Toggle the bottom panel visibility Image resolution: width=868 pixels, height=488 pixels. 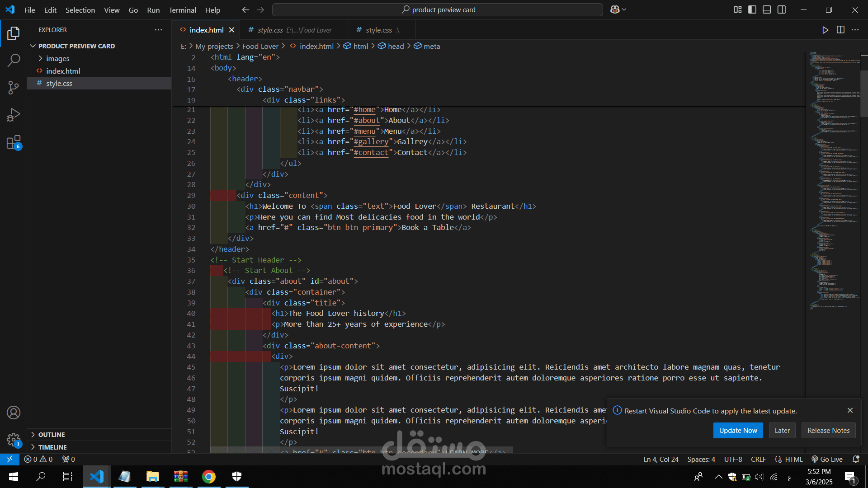(767, 9)
